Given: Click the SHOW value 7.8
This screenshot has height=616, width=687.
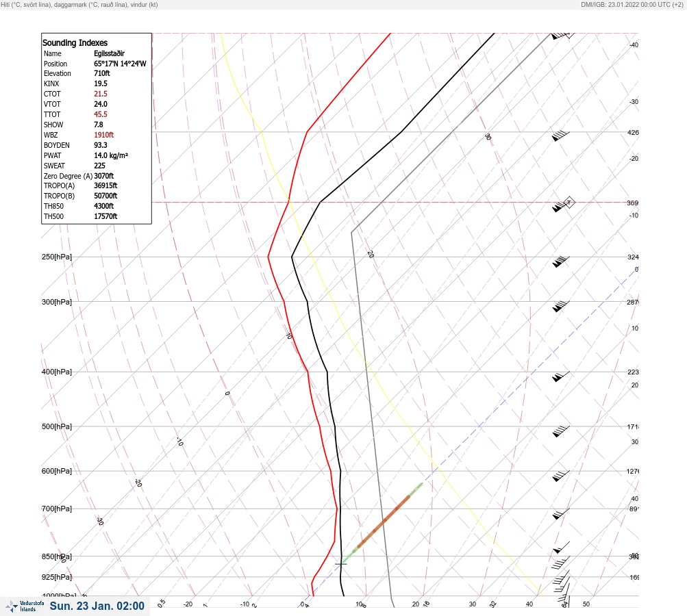Looking at the screenshot, I should click(x=98, y=125).
